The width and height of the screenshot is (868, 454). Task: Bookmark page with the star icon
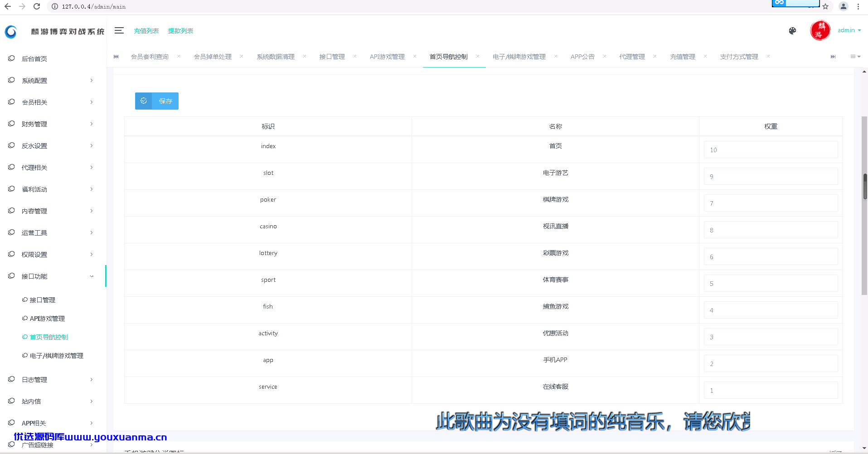coord(825,6)
